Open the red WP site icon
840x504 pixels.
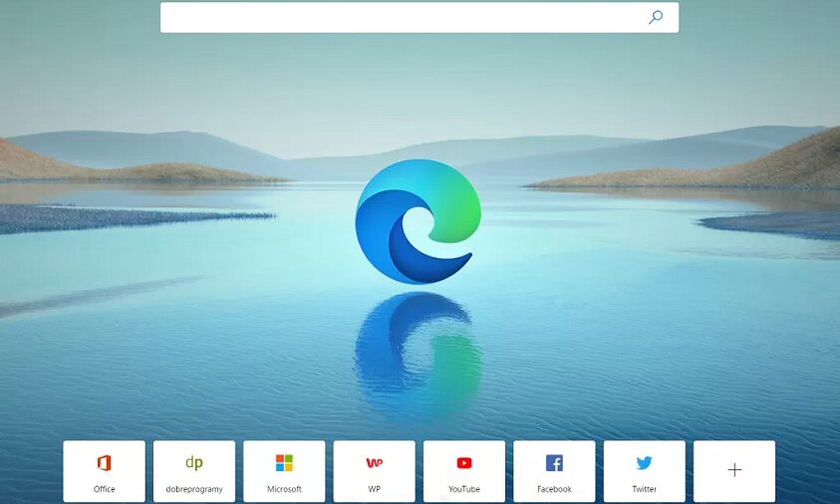[x=375, y=463]
